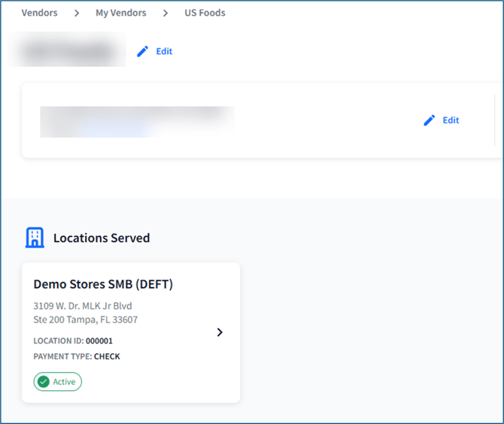The height and width of the screenshot is (424, 504).
Task: Click the Payment Type CHECK line
Action: (77, 356)
